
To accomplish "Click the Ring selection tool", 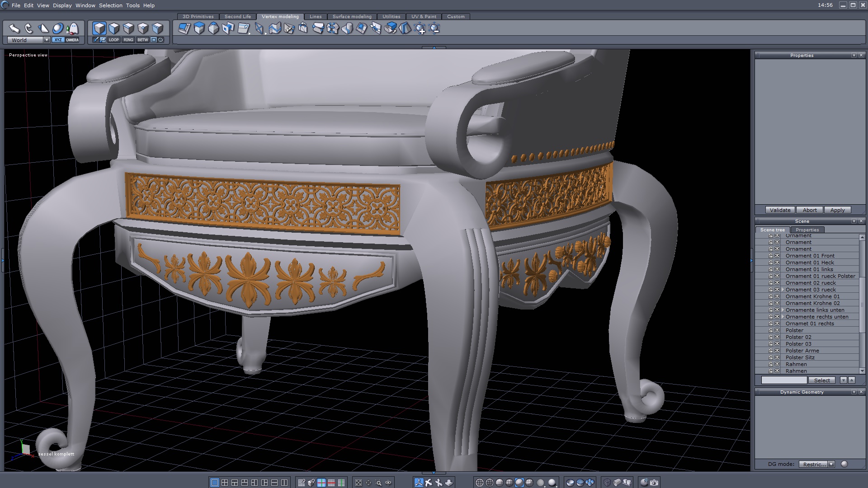I will click(128, 40).
